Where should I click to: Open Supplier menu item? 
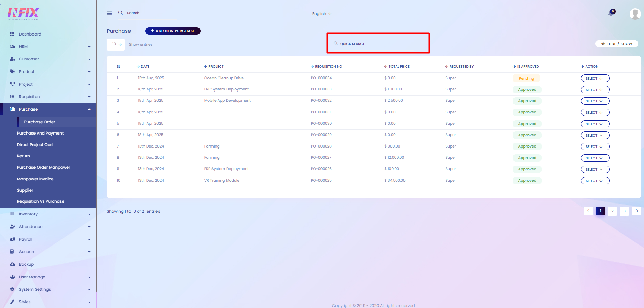25,190
